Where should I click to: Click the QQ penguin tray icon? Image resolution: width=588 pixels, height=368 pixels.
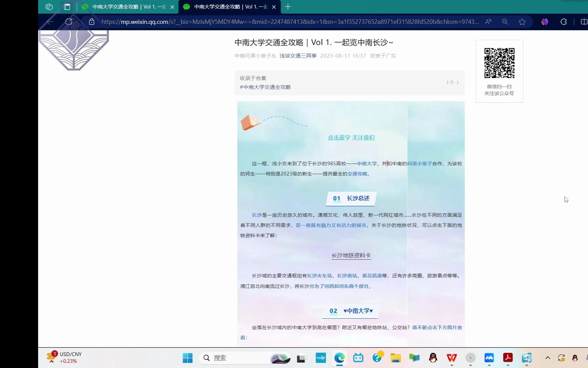[x=575, y=358]
